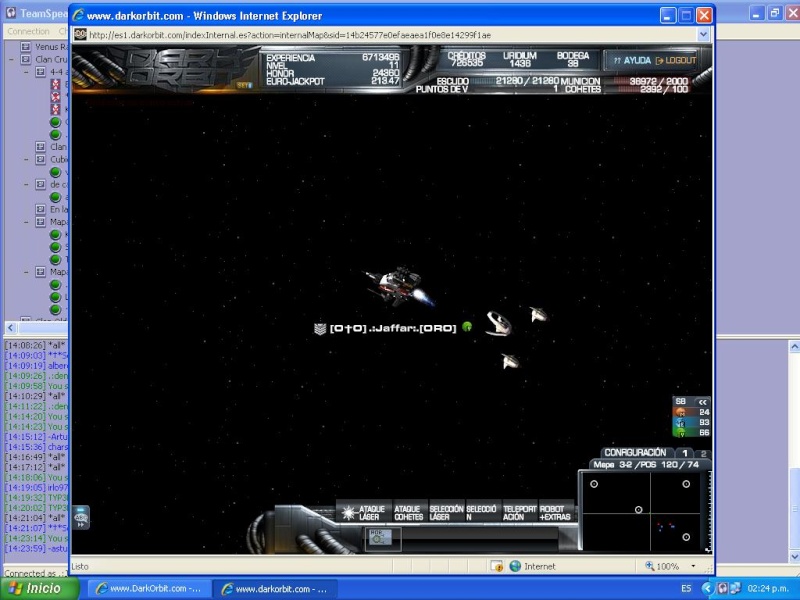Select the Venus Ra channel in TeamSpeak
The image size is (800, 600).
(x=51, y=46)
